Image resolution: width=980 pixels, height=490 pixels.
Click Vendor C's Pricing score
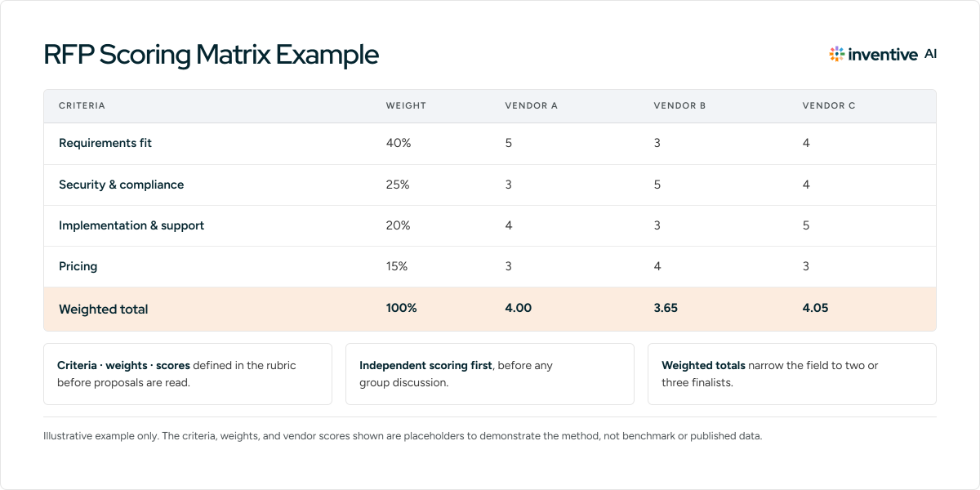(806, 266)
